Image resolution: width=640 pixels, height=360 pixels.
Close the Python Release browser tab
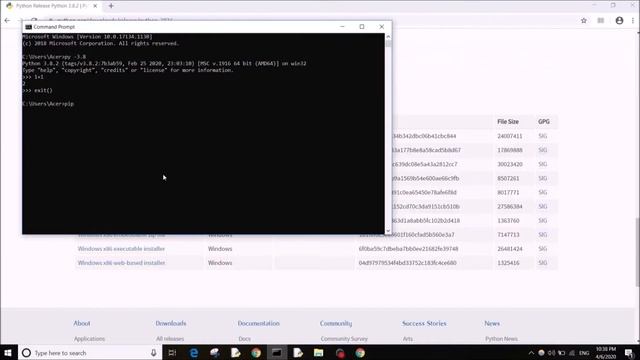95,6
